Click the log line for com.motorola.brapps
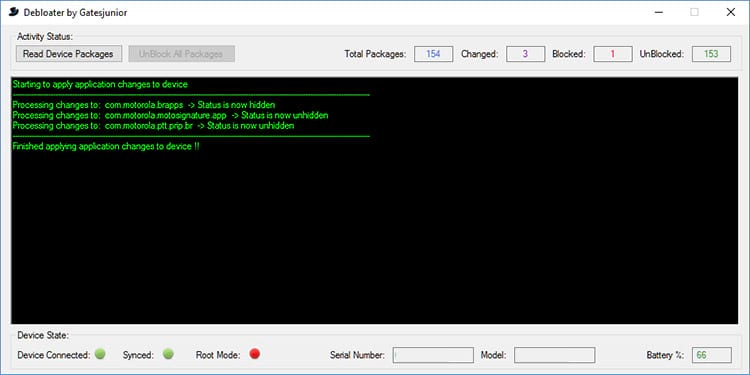Image resolution: width=750 pixels, height=375 pixels. [144, 105]
